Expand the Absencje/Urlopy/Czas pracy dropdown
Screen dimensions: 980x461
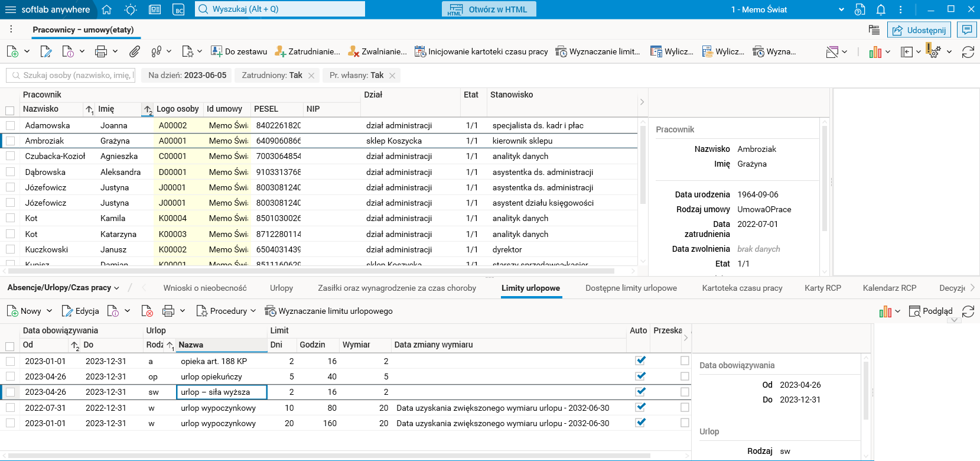63,288
